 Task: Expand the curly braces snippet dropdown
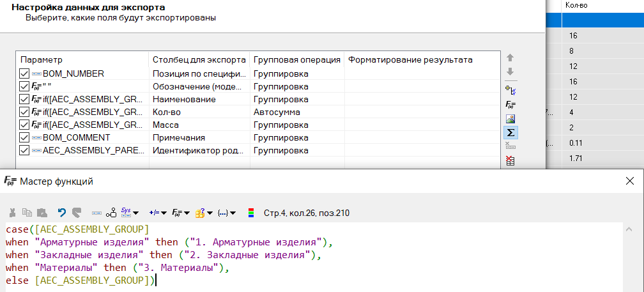pyautogui.click(x=227, y=212)
